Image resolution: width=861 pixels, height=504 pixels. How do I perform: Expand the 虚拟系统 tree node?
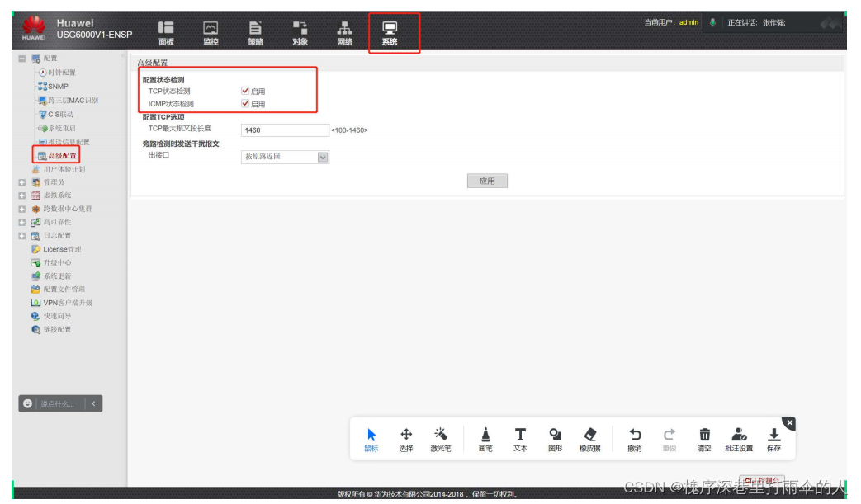point(22,195)
